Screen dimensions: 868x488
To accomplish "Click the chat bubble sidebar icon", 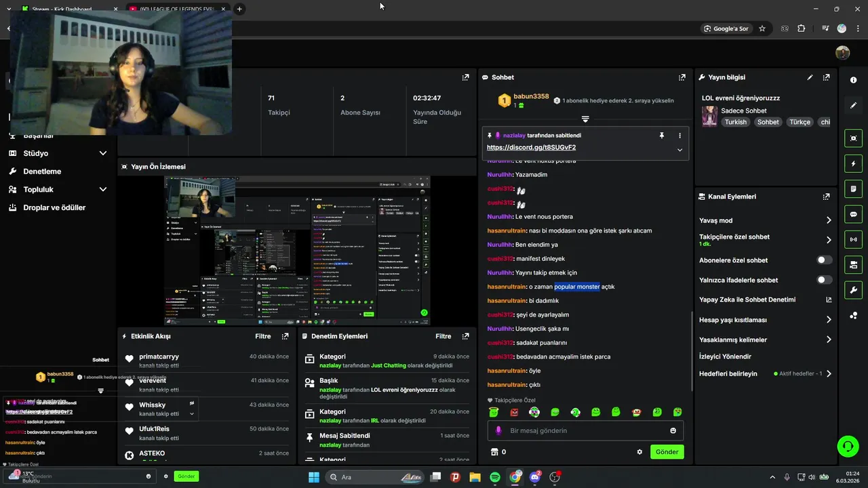I will point(853,214).
